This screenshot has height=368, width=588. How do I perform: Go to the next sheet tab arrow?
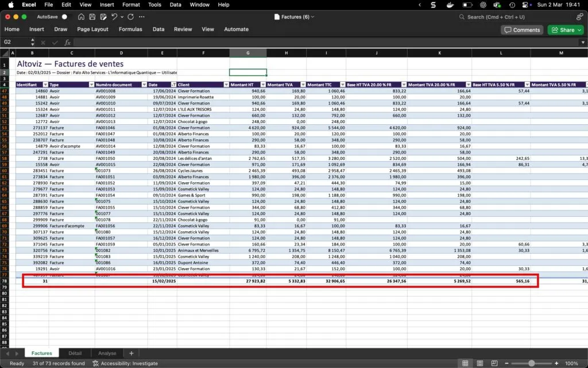17,354
